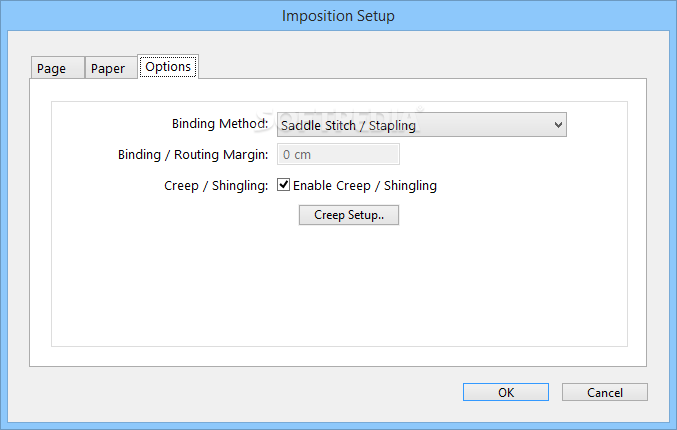Click the Imposition Setup title bar
The height and width of the screenshot is (430, 677).
point(338,15)
